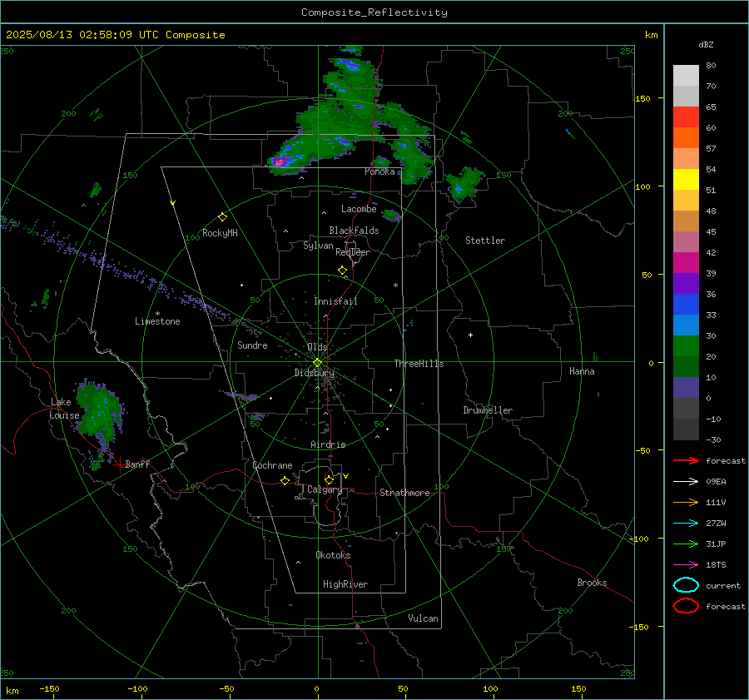The height and width of the screenshot is (700, 749).
Task: Click the light blue swatch in dBZ scale
Action: tap(686, 325)
